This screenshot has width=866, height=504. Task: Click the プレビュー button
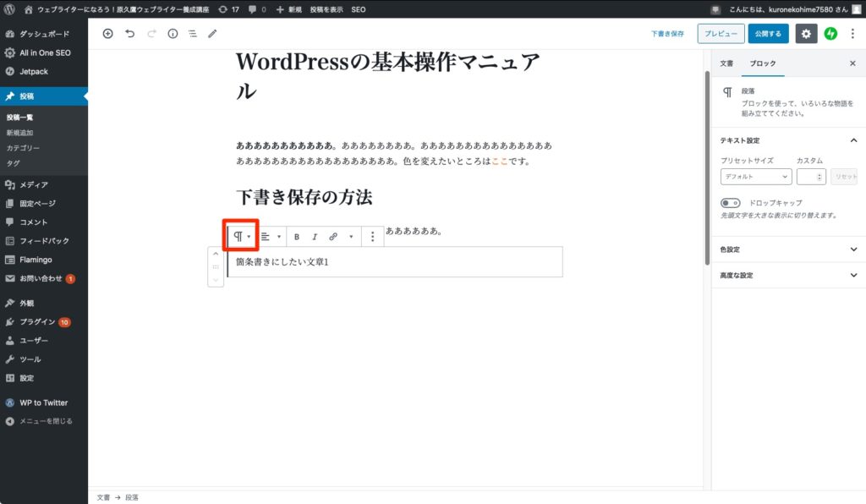pyautogui.click(x=721, y=34)
